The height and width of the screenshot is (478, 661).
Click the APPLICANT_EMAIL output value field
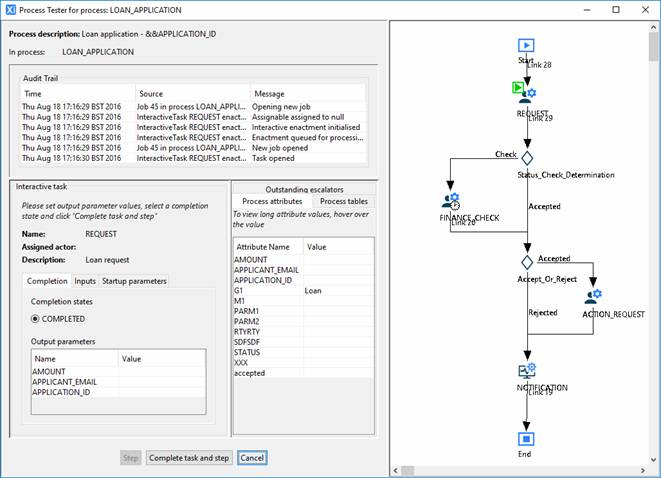162,382
